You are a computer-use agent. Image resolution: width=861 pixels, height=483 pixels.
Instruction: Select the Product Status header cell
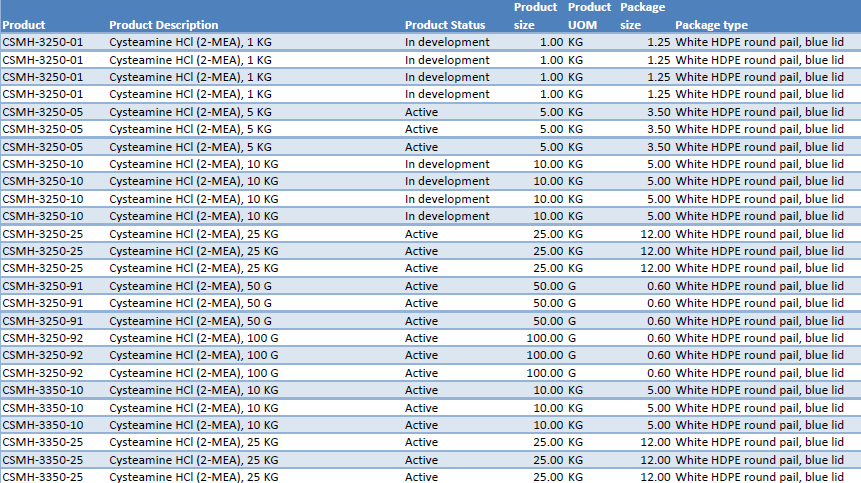click(x=445, y=25)
